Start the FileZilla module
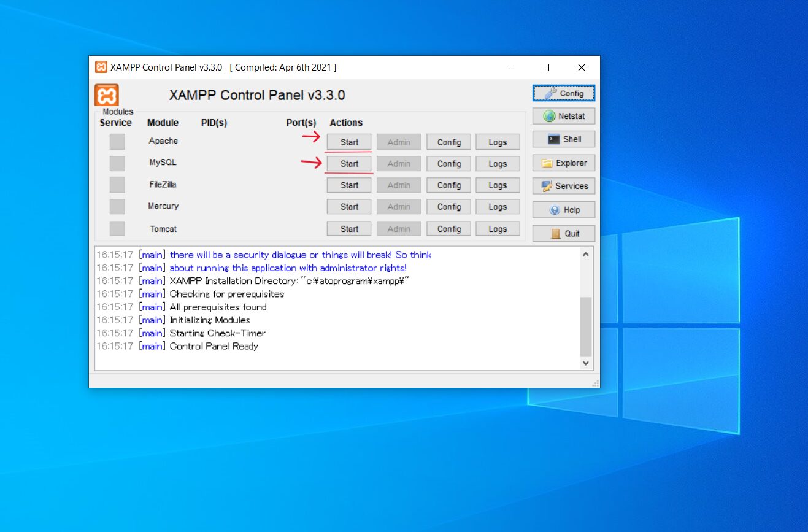 coord(349,185)
